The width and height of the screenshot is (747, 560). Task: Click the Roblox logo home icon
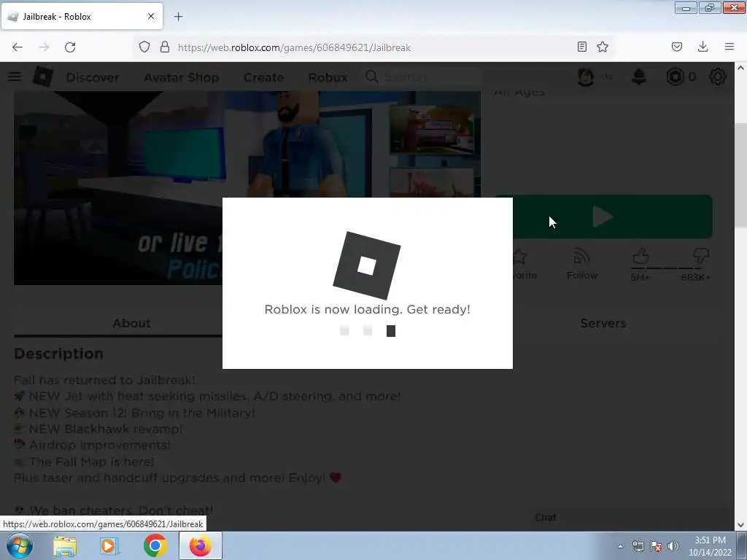[42, 77]
